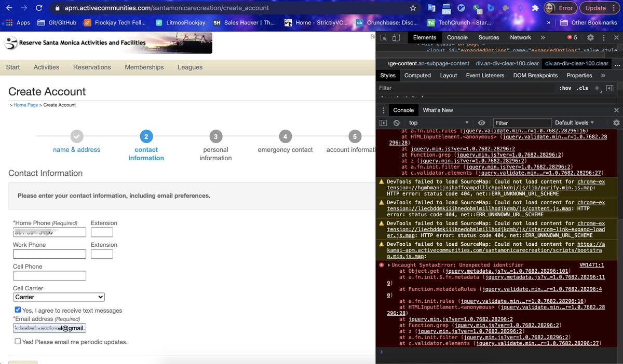Clear the console with the ban icon
Image resolution: width=623 pixels, height=364 pixels.
396,123
